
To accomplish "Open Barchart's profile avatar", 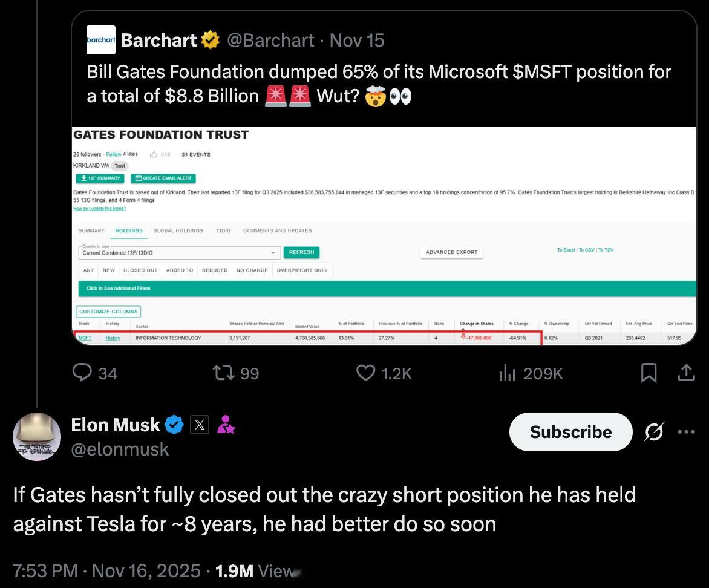I will click(x=101, y=40).
